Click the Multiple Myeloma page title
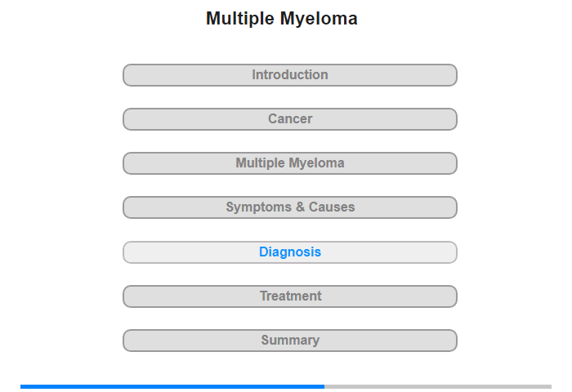 coord(281,19)
